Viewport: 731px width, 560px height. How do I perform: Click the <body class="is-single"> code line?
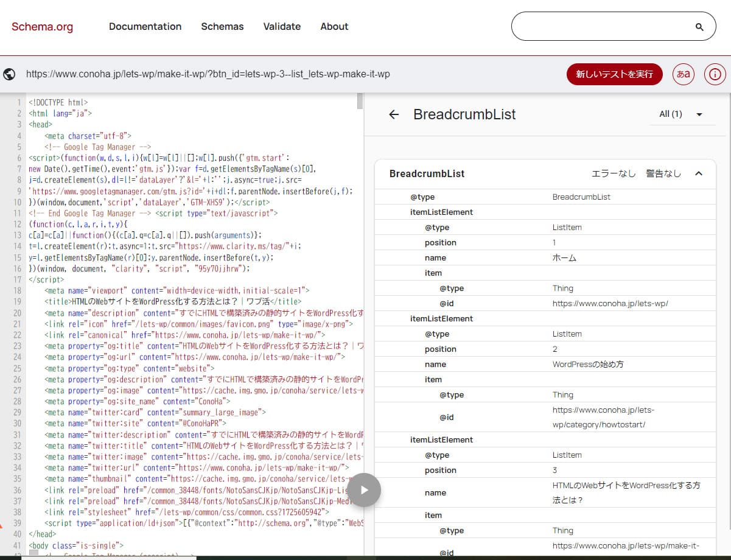coord(76,546)
